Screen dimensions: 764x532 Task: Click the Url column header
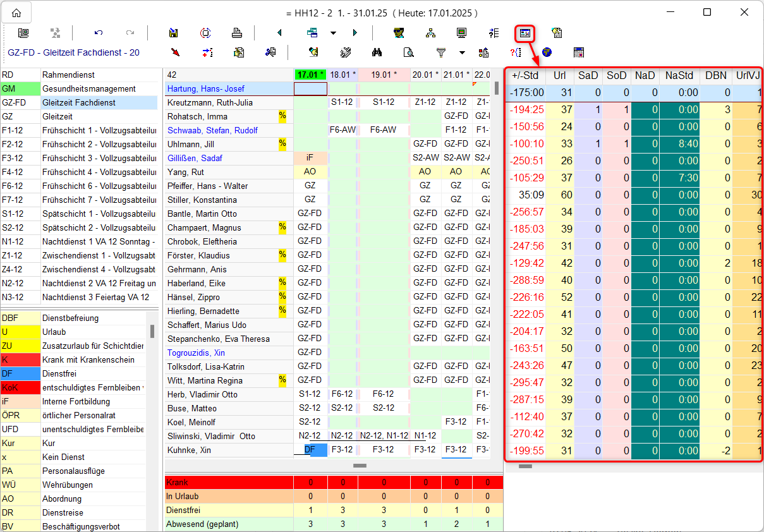(559, 75)
